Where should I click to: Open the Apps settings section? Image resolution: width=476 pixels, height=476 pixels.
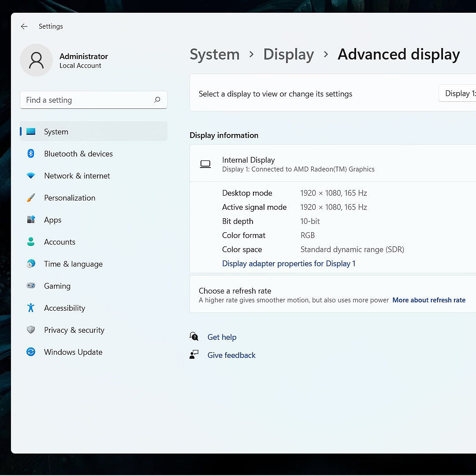point(52,220)
